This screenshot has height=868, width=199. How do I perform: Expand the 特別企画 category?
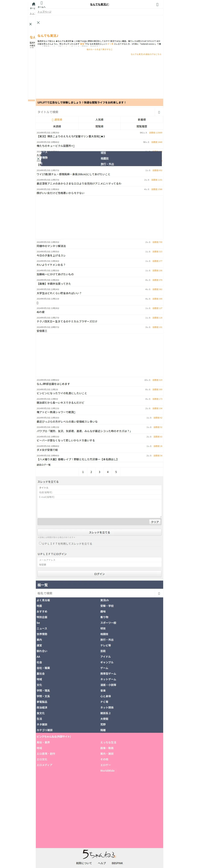coord(42,617)
